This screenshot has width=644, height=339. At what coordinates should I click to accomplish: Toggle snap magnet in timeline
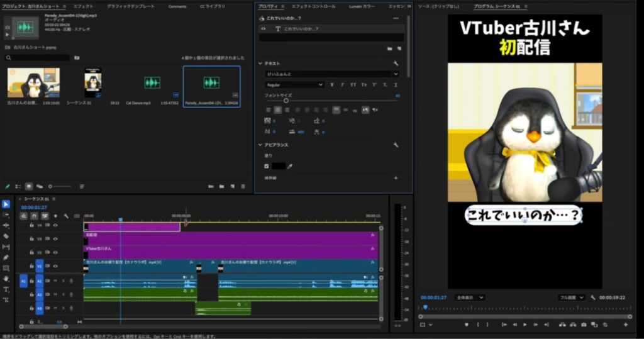pyautogui.click(x=34, y=216)
